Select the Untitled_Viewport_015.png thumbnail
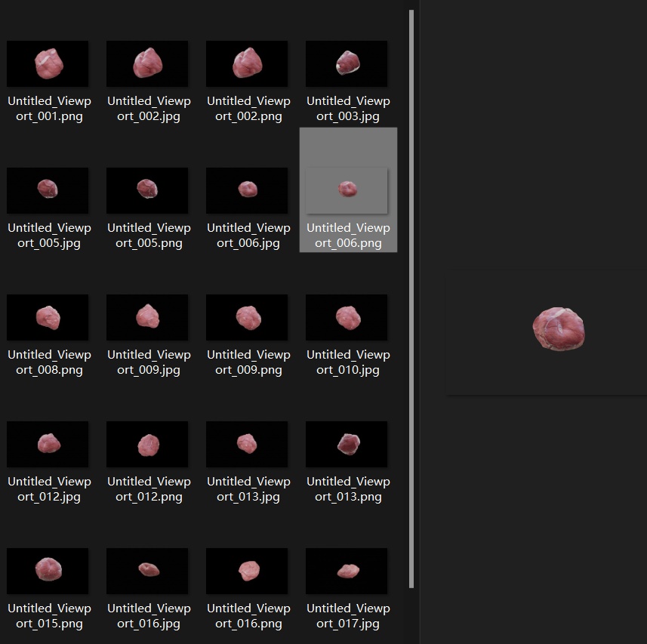This screenshot has width=647, height=644. (48, 571)
